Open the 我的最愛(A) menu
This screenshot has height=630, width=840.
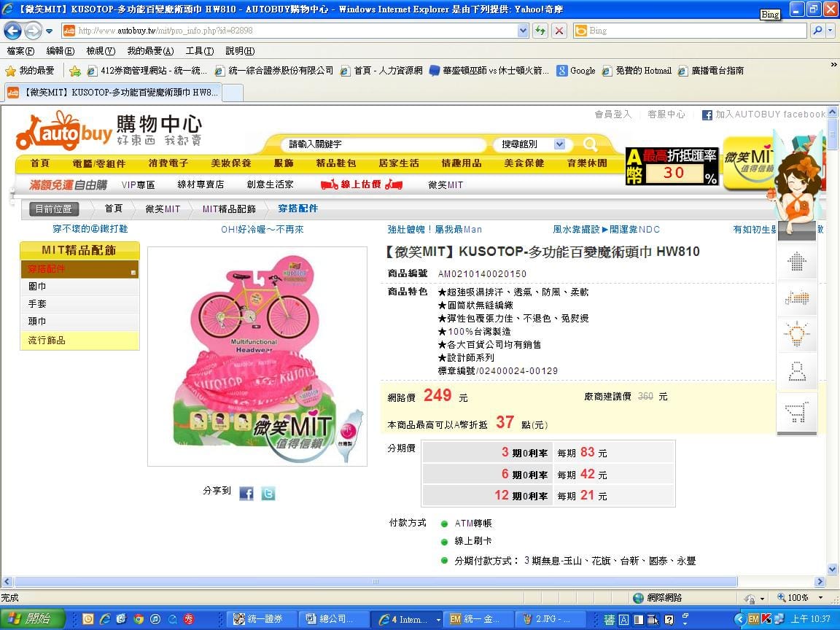(150, 51)
